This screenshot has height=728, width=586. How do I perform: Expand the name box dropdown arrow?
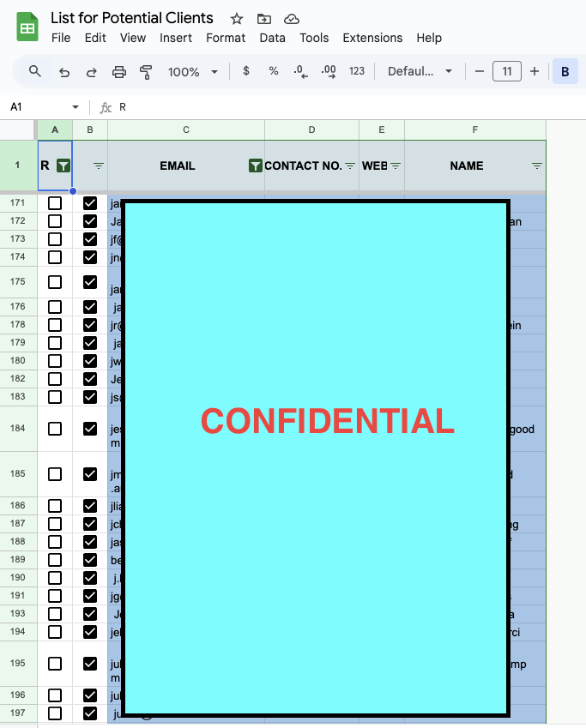coord(76,107)
